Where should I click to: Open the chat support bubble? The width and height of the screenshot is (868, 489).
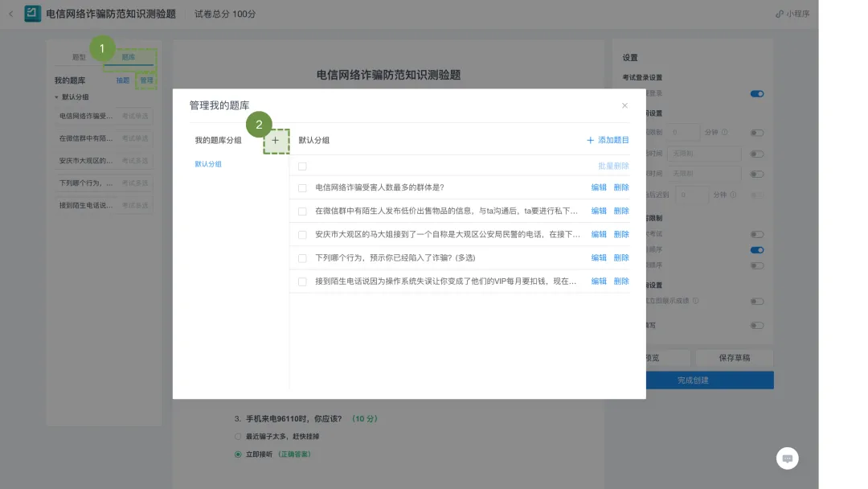(787, 458)
